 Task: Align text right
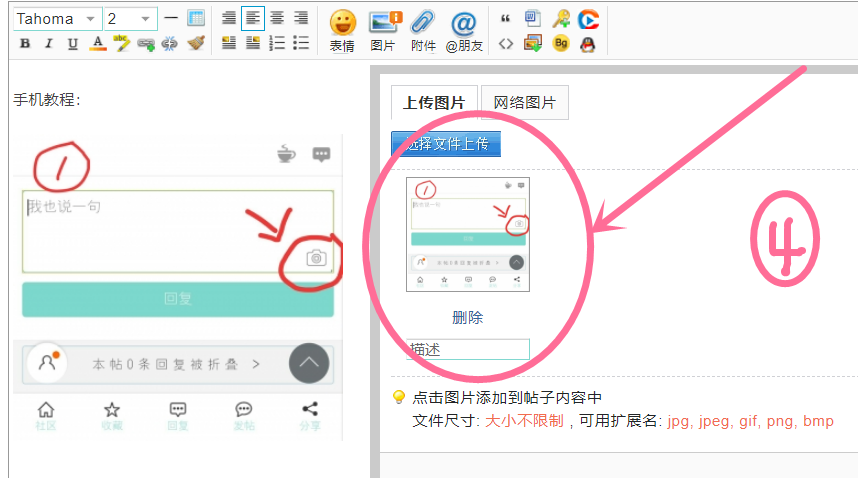pyautogui.click(x=301, y=18)
